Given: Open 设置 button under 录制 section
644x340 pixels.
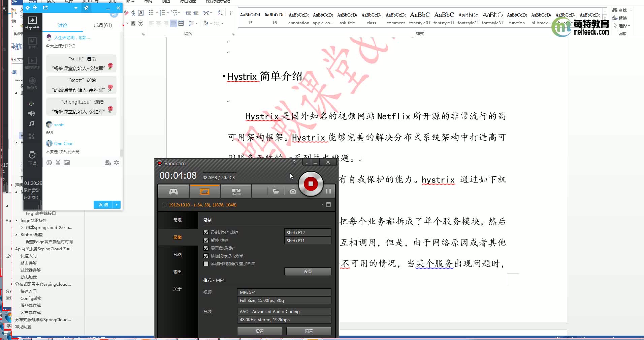Looking at the screenshot, I should coord(308,272).
